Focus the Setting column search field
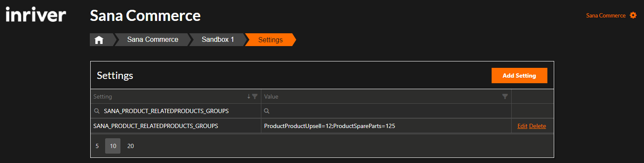This screenshot has height=163, width=644. pos(176,111)
